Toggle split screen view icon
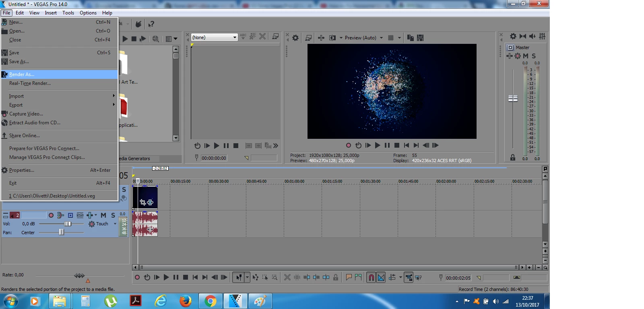Viewport: 644px width, 309px height. point(332,38)
